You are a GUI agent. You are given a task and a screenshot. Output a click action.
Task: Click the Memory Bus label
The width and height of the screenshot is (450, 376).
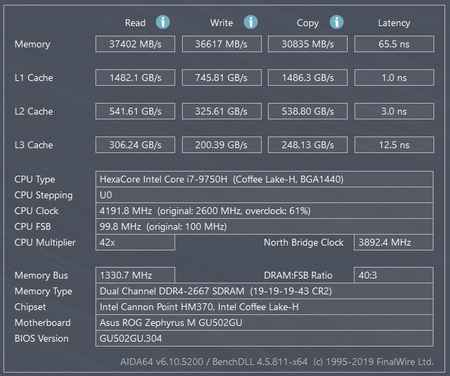coord(41,276)
